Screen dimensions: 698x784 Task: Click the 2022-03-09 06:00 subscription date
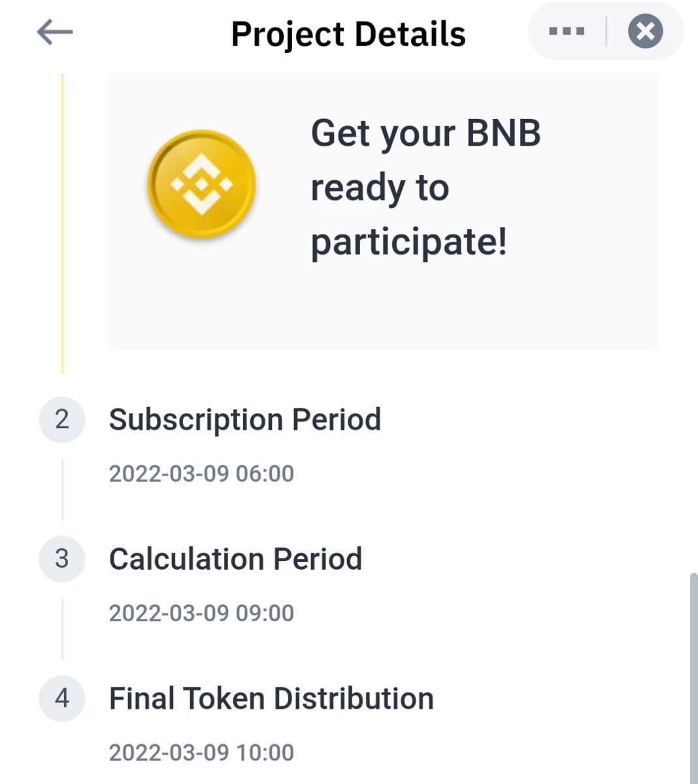[201, 474]
